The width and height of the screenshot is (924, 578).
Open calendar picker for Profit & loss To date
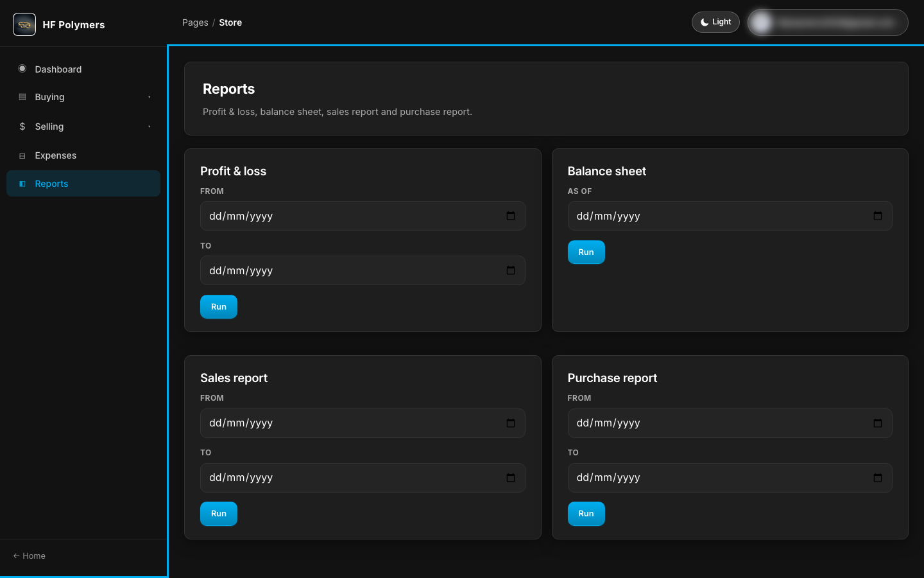tap(511, 270)
